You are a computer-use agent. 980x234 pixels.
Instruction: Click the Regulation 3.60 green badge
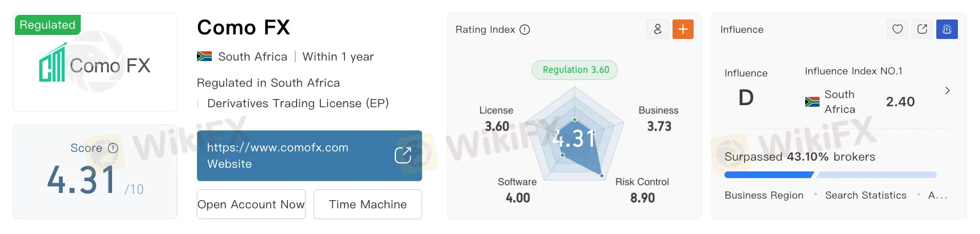[575, 70]
